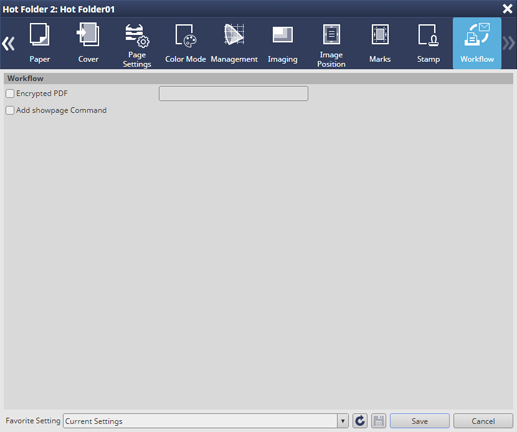Screen dimensions: 517x432
Task: Click the Favorite Setting label
Action: click(33, 421)
